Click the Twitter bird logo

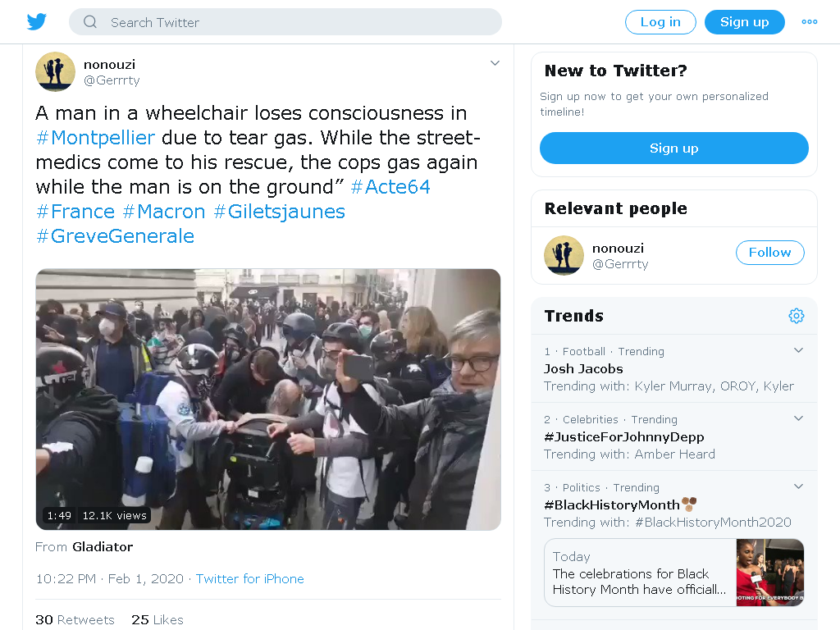coord(37,22)
